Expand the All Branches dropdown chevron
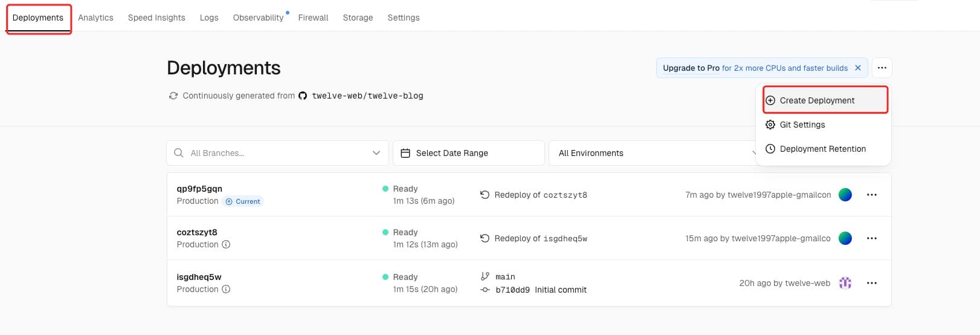Screen dimensions: 980x335 [376, 153]
